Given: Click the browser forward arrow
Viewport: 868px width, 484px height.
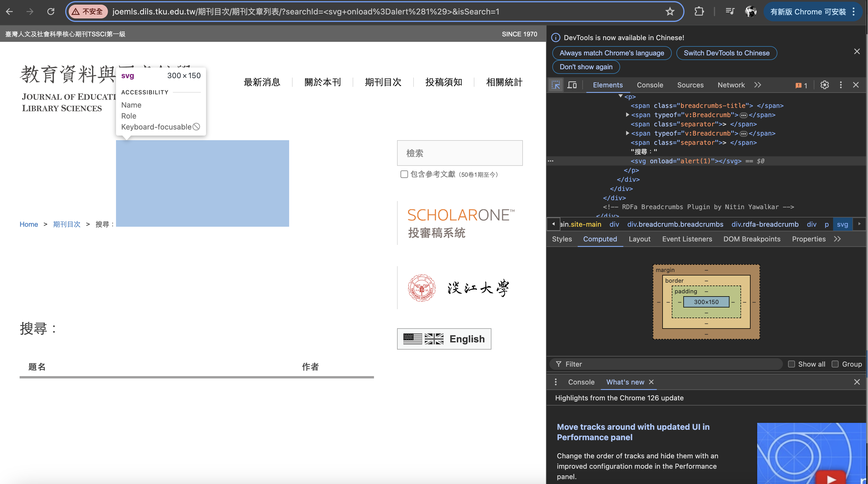Looking at the screenshot, I should click(30, 12).
